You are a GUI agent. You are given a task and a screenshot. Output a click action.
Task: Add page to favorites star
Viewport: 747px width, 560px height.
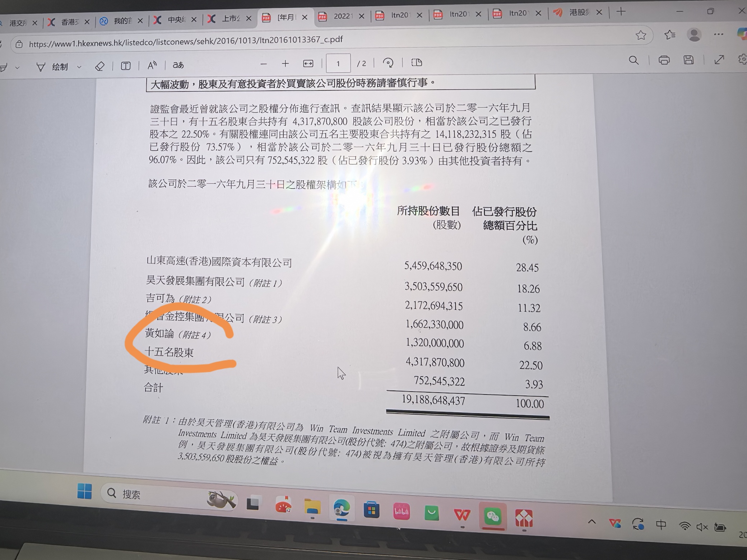(641, 35)
